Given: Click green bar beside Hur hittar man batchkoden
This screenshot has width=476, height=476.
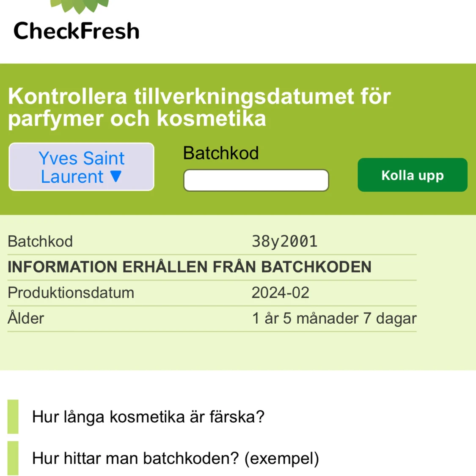Looking at the screenshot, I should [x=13, y=458].
